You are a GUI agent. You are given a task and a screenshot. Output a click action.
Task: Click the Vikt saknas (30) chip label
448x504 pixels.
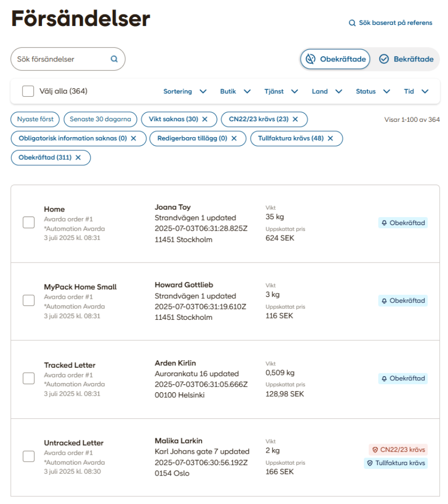pos(173,119)
